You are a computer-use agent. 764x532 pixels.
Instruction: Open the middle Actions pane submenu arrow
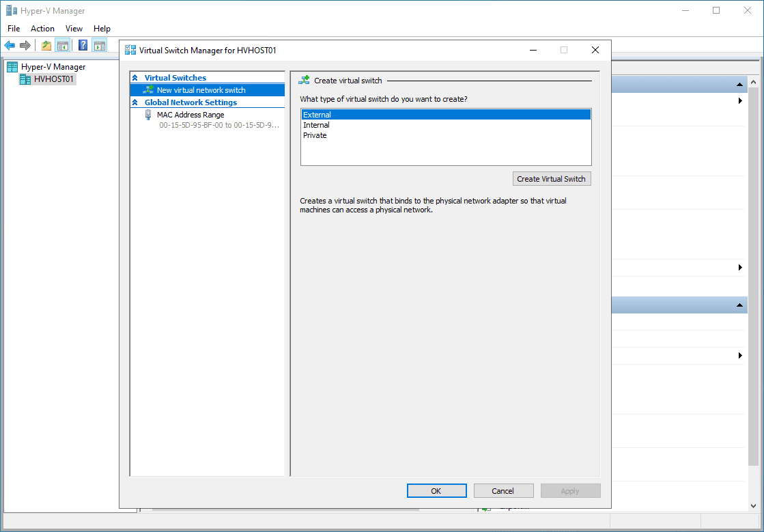[740, 268]
